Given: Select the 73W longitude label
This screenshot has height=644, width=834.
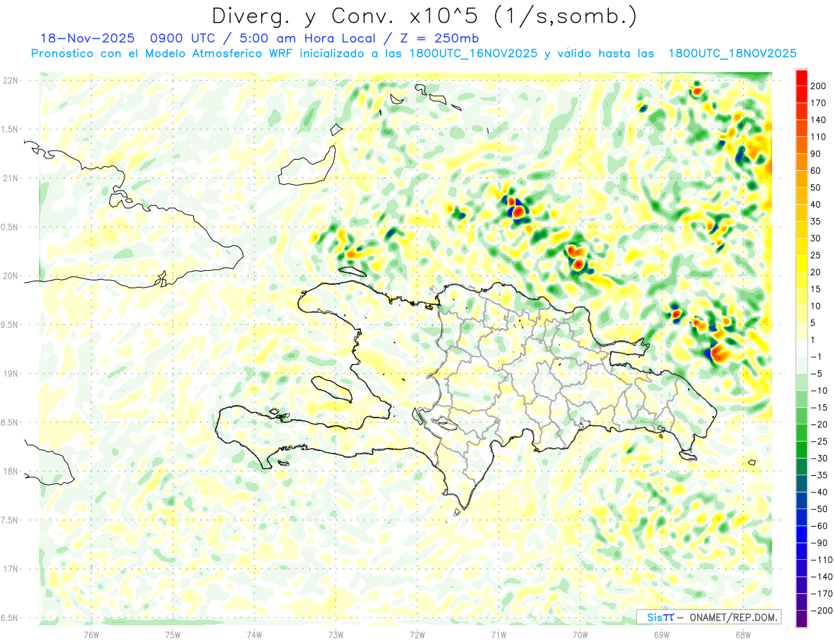Looking at the screenshot, I should click(x=336, y=634).
